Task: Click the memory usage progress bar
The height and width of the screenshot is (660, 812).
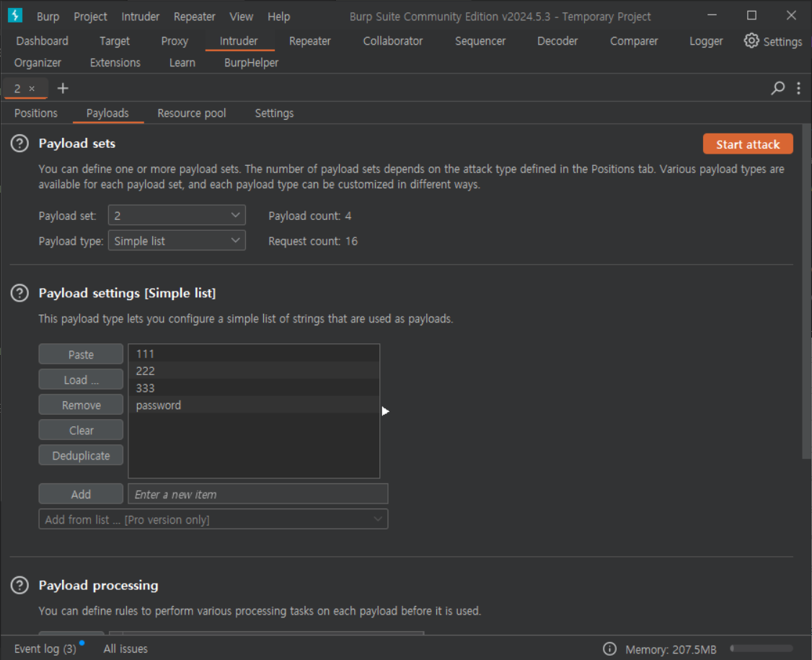Action: coord(762,648)
